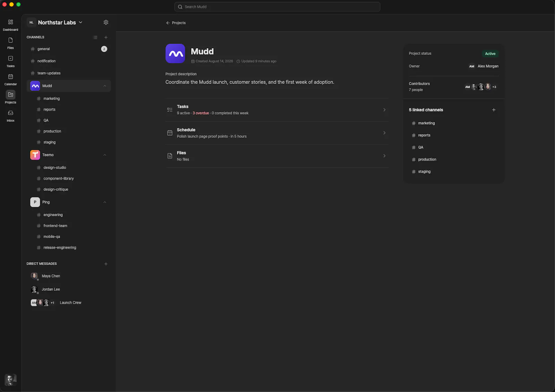Click the Mudd project icon in sidebar
Image resolution: width=555 pixels, height=392 pixels.
click(x=35, y=86)
